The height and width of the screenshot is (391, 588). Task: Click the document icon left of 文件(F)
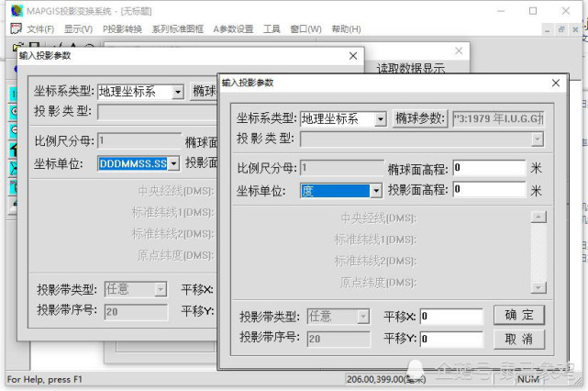[x=17, y=28]
